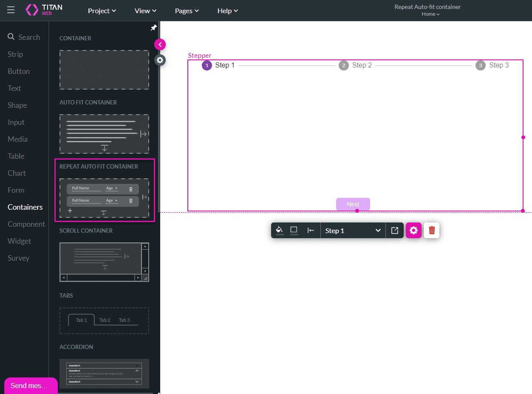
Task: Open the pink stepper settings gear
Action: pyautogui.click(x=413, y=230)
